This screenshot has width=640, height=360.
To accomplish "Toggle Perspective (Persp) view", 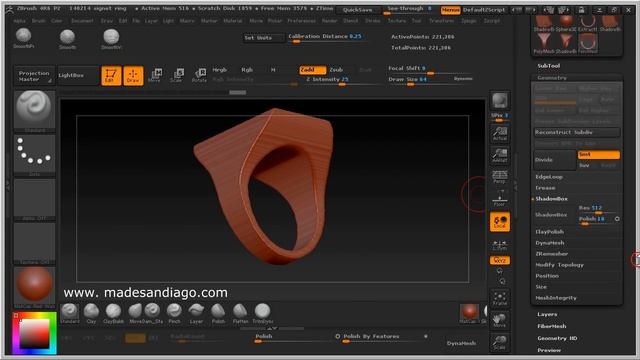I will (x=500, y=177).
